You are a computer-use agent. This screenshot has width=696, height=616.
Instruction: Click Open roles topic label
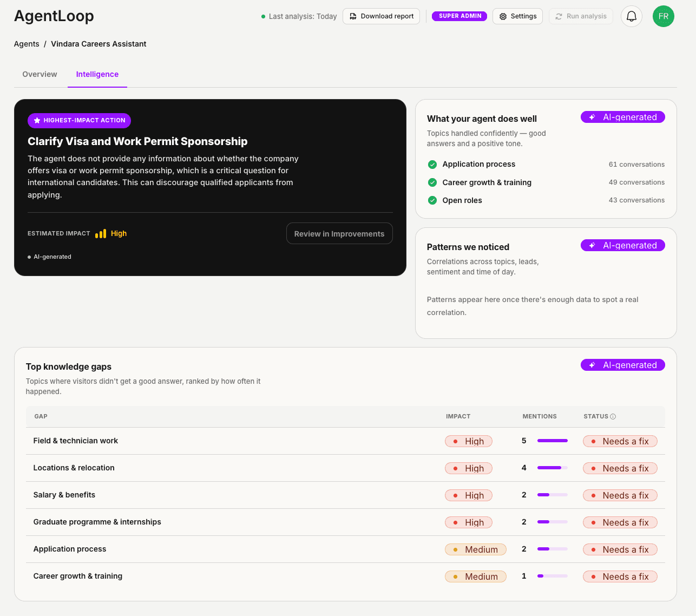(x=462, y=200)
